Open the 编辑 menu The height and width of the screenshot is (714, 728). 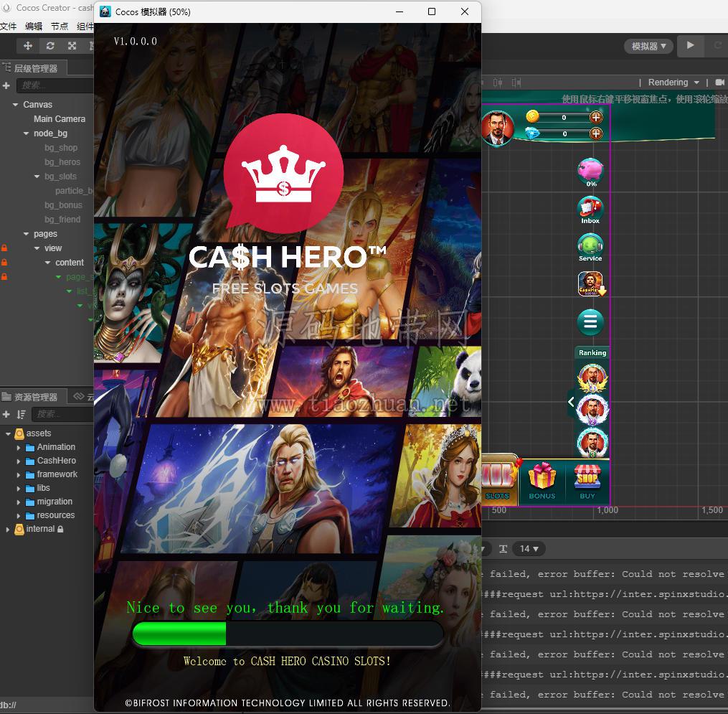pos(34,26)
